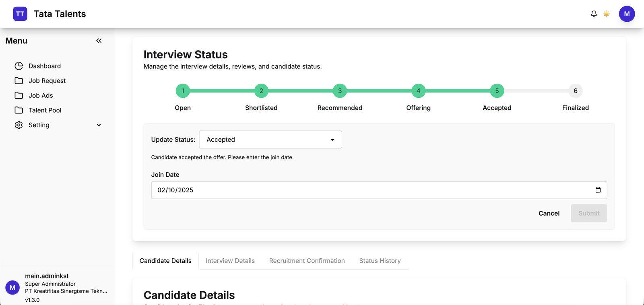Image resolution: width=644 pixels, height=305 pixels.
Task: Switch to Status History tab
Action: 380,261
